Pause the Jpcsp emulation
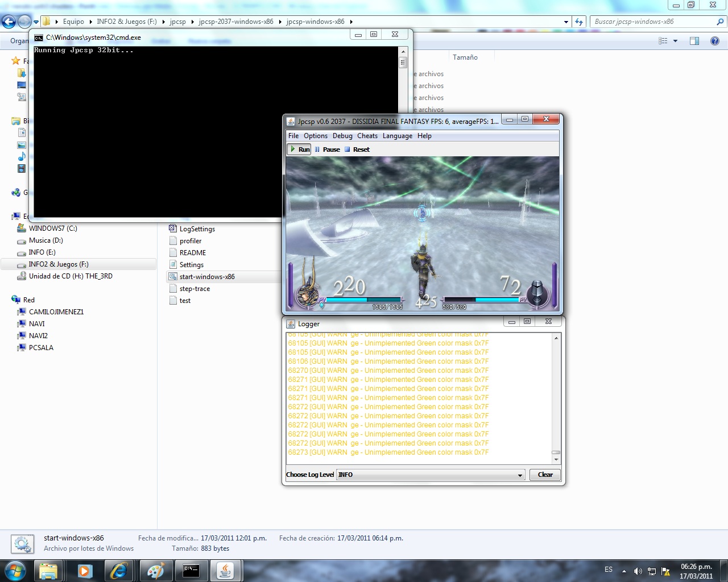728x582 pixels. coord(327,149)
